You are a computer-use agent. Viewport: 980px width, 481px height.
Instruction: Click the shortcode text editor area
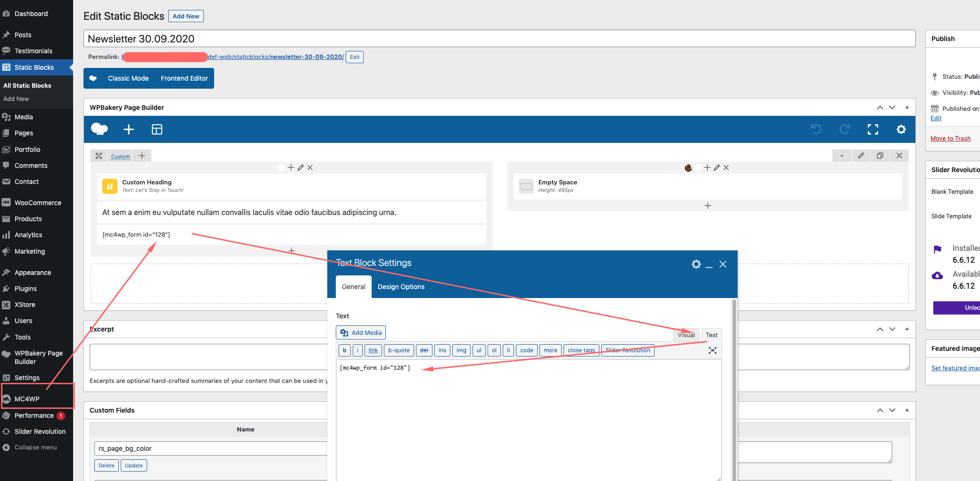pyautogui.click(x=529, y=420)
